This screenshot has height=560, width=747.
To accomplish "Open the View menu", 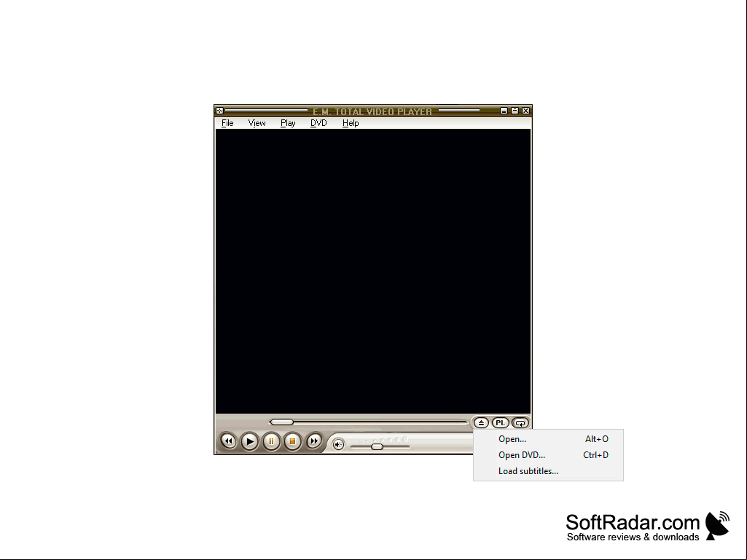I will (x=257, y=123).
